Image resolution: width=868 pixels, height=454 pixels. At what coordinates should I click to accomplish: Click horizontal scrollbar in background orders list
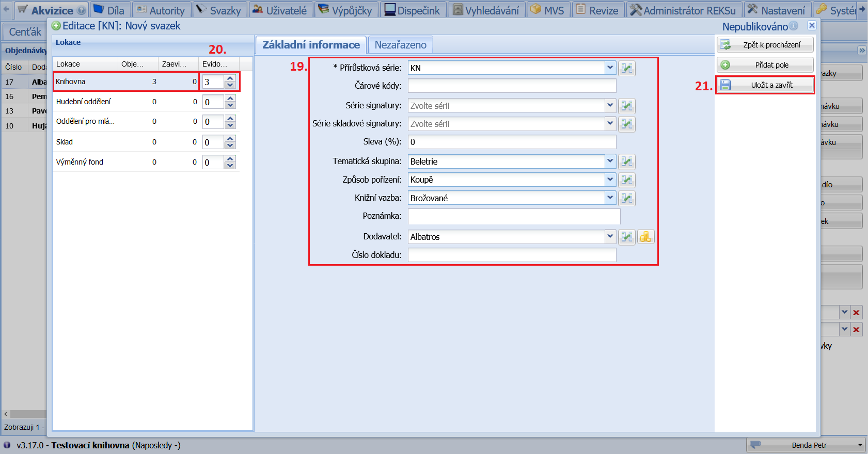28,414
